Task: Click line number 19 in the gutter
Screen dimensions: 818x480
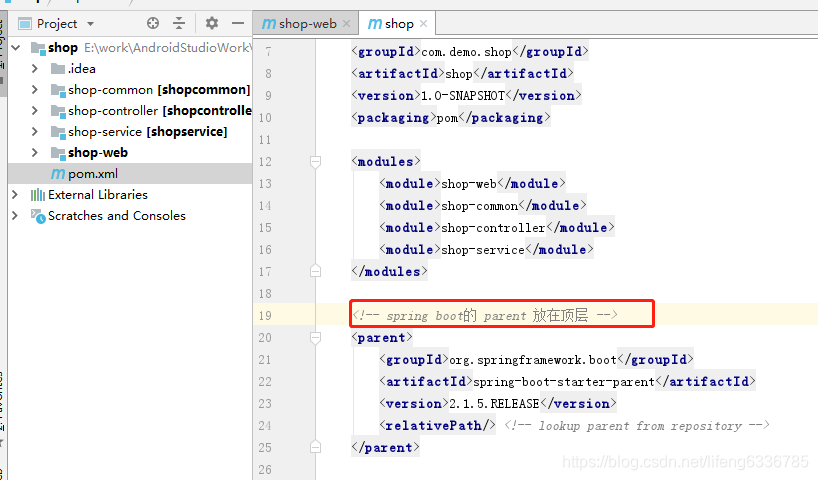Action: point(265,316)
